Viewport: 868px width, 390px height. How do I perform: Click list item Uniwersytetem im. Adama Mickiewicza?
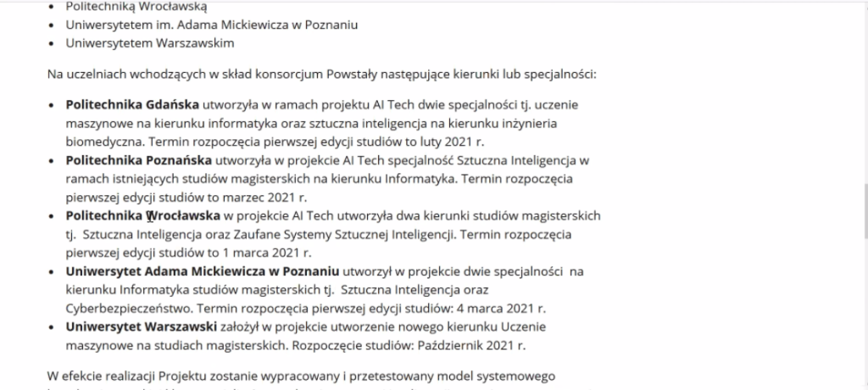pyautogui.click(x=211, y=25)
